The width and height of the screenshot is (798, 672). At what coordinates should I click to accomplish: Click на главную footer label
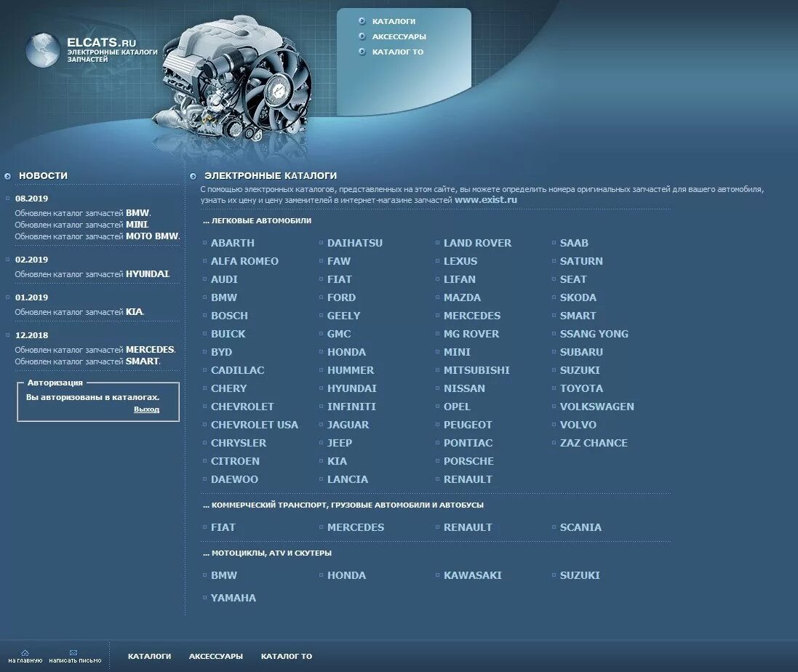(25, 660)
